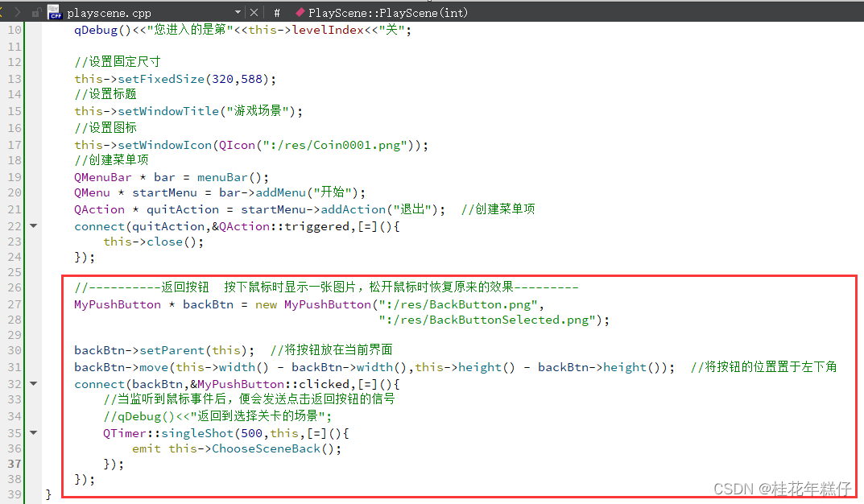Open the playscene.cpp open-documents dropdown
Viewport: 864px width, 504px height.
click(x=238, y=12)
